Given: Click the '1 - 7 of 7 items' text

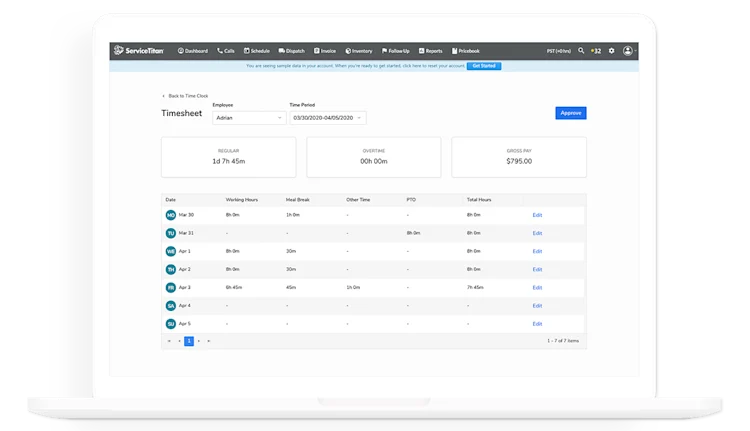Looking at the screenshot, I should click(x=563, y=341).
